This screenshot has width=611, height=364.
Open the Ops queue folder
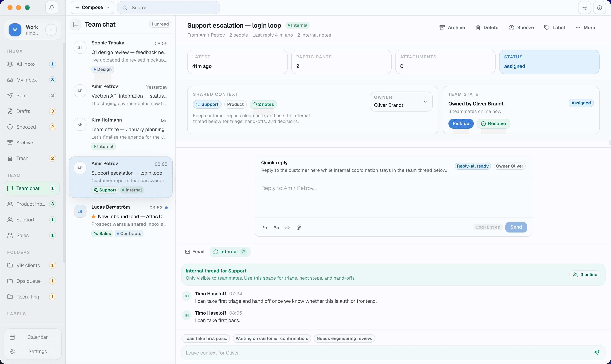32,281
